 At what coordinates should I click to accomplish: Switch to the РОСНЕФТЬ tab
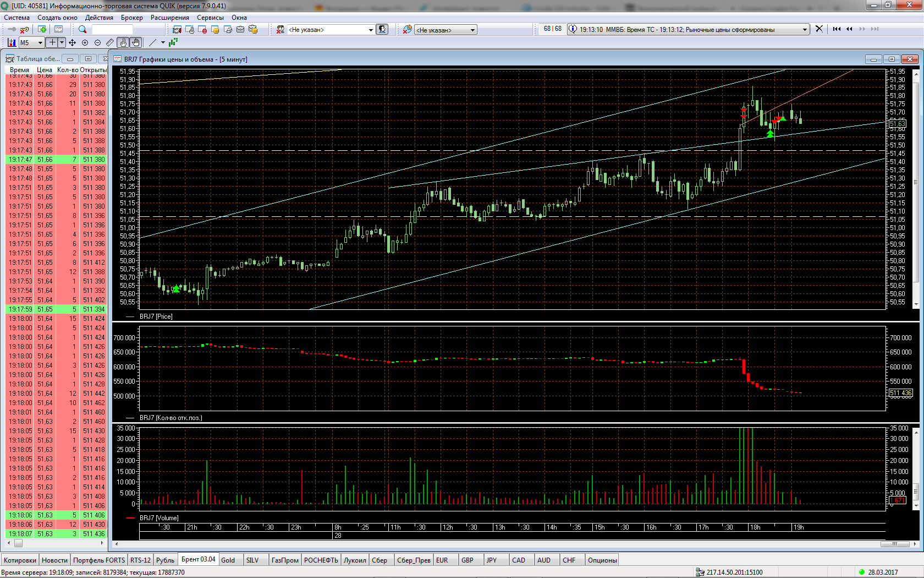click(x=321, y=560)
